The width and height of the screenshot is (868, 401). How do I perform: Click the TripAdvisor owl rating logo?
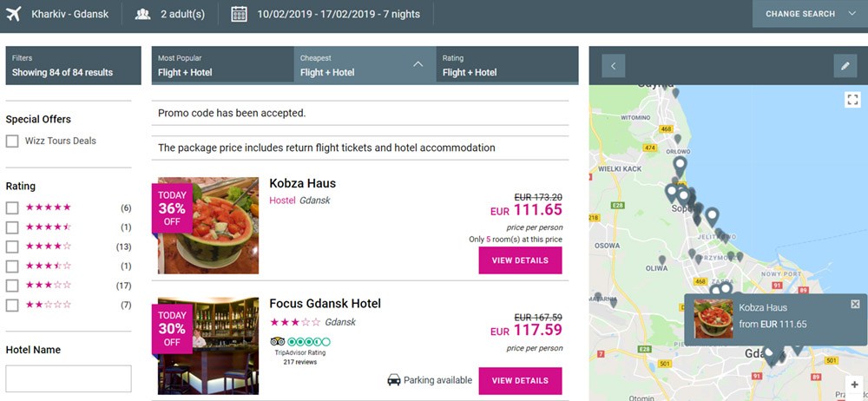tap(278, 341)
